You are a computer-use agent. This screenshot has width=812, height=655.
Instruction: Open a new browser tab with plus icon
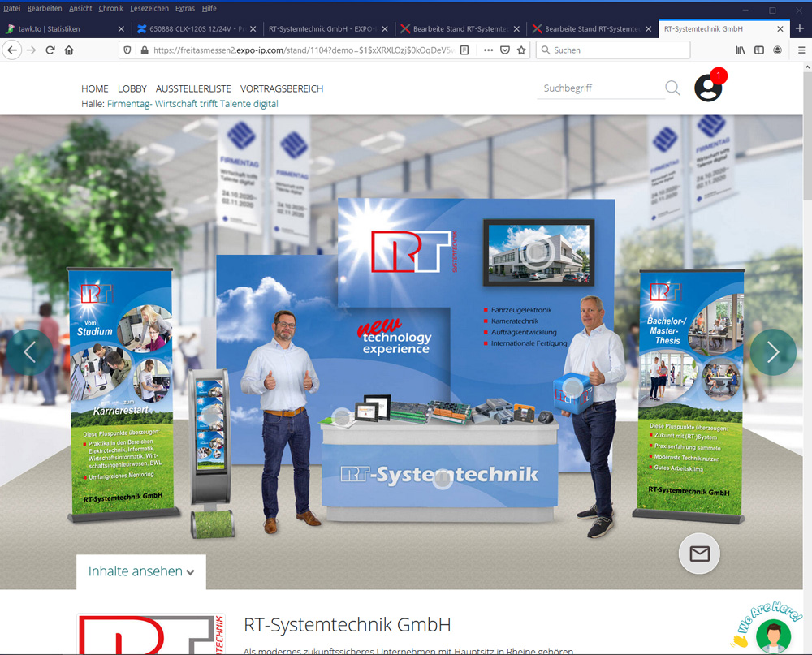[x=800, y=28]
